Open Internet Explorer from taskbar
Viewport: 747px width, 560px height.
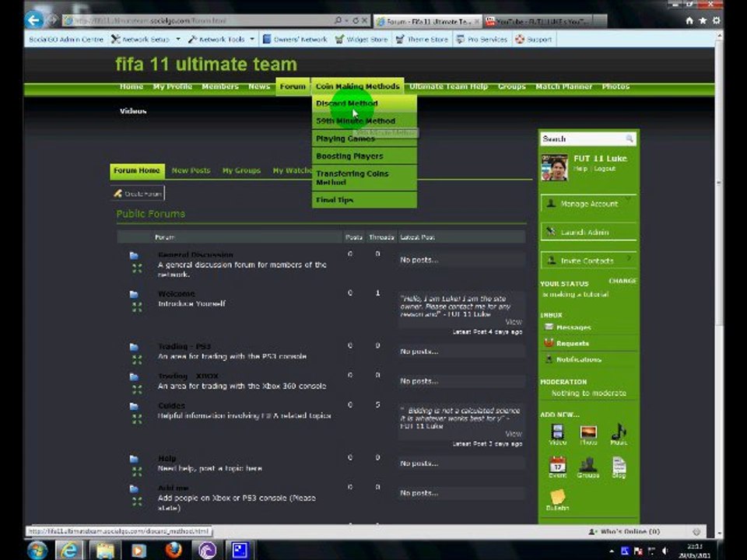point(70,550)
